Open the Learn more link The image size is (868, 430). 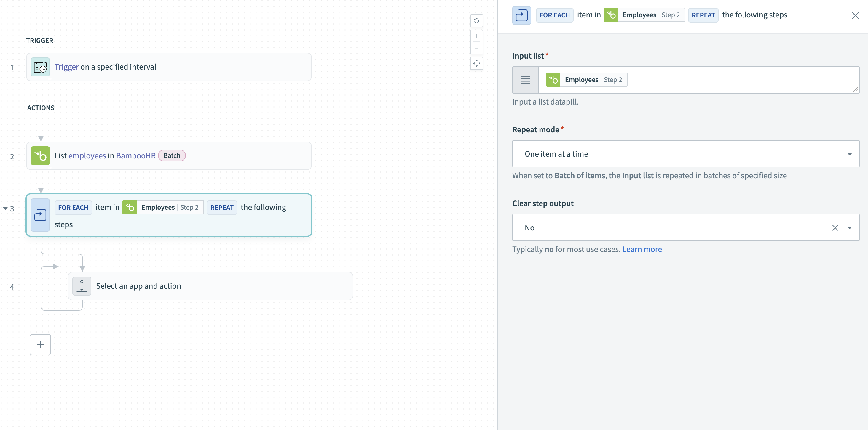tap(642, 249)
